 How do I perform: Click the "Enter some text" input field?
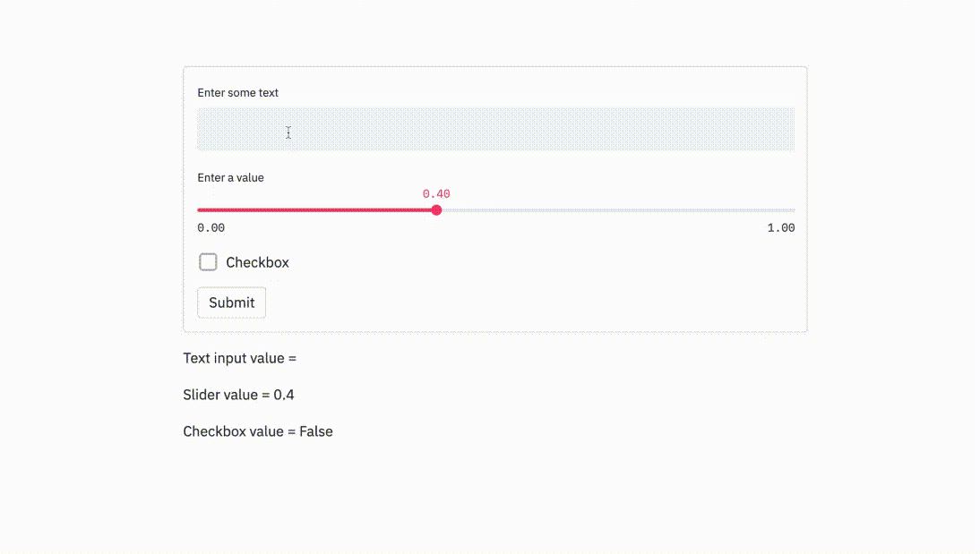pos(495,129)
